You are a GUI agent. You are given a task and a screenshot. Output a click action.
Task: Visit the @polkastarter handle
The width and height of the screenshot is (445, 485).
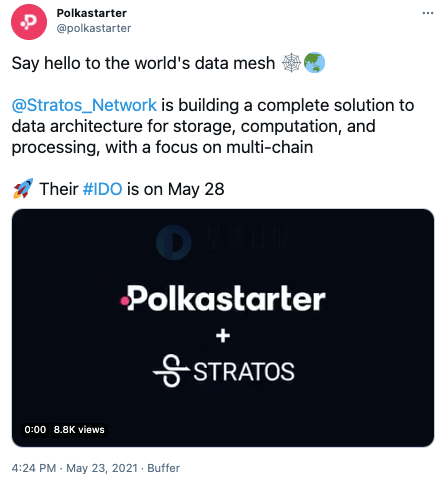94,28
